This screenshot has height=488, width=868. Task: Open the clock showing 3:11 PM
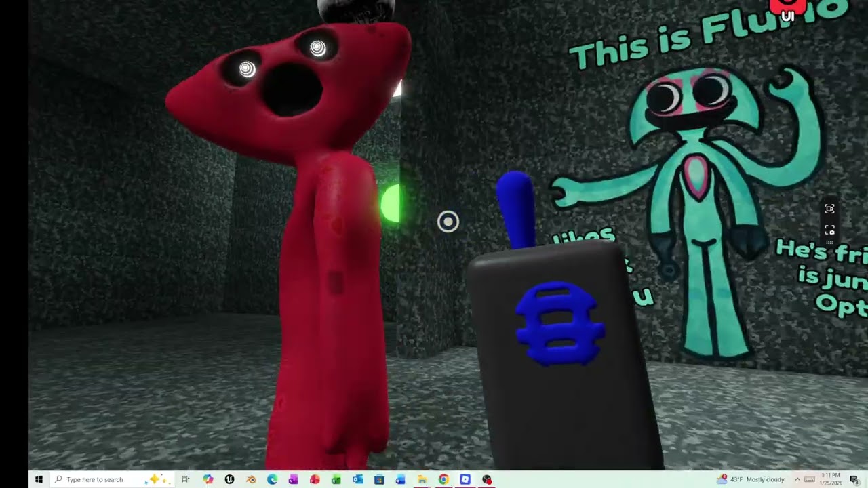tap(831, 479)
